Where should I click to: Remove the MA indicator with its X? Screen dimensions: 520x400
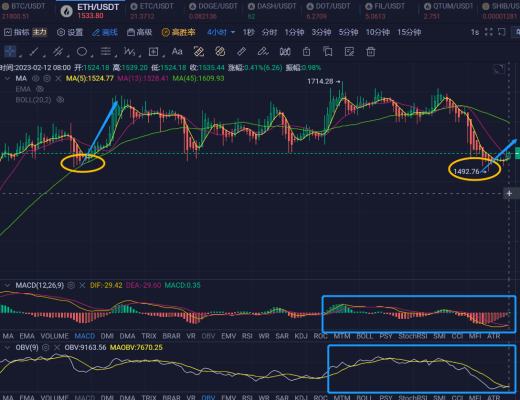tap(58, 78)
